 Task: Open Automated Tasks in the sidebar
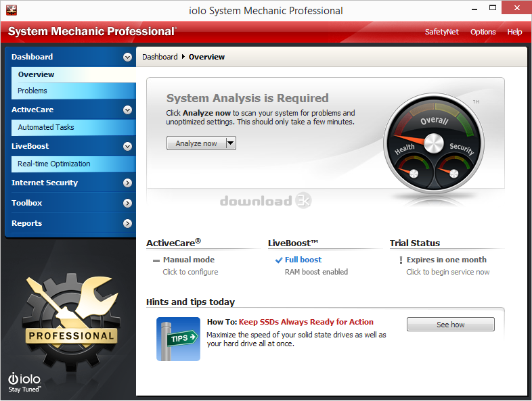[x=74, y=127]
